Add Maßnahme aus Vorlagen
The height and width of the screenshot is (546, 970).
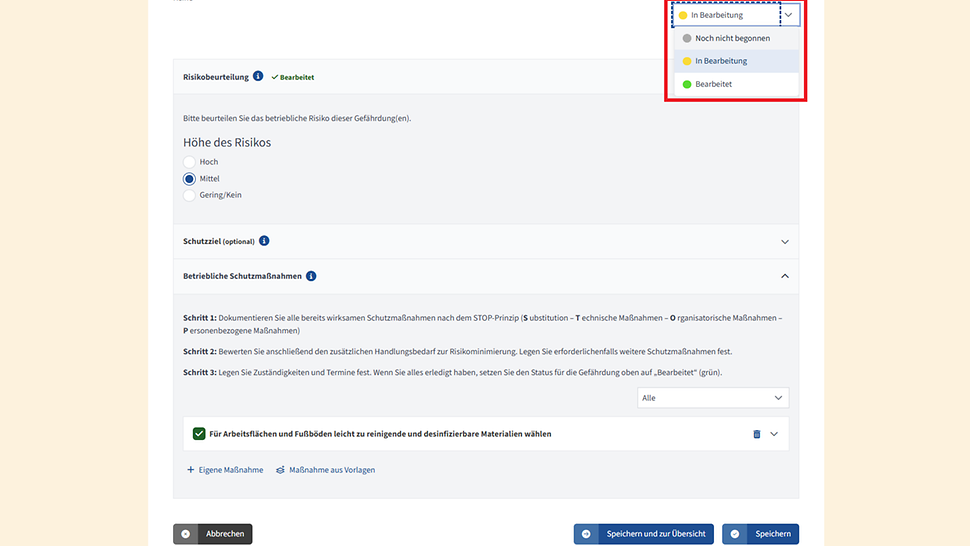(325, 470)
